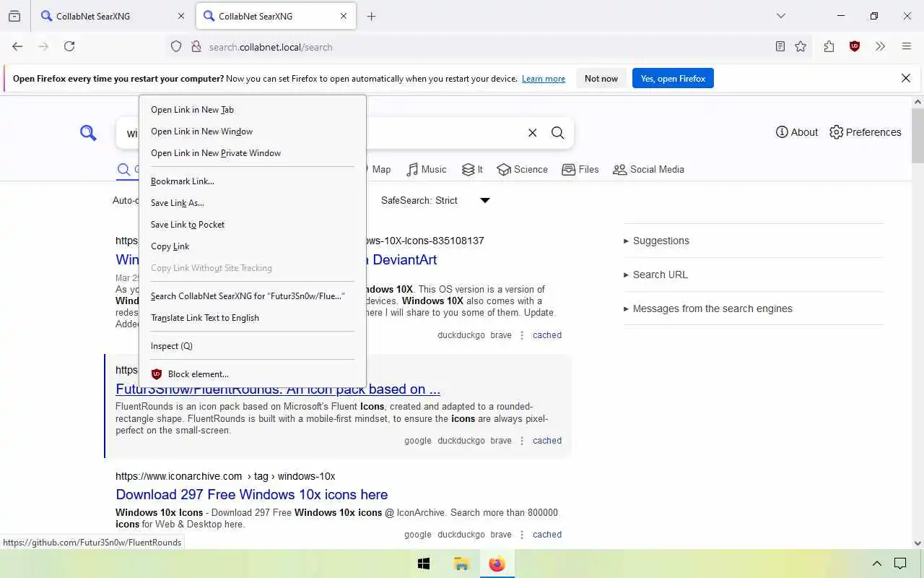
Task: Open the Firefox hamburger menu
Action: coord(907,46)
